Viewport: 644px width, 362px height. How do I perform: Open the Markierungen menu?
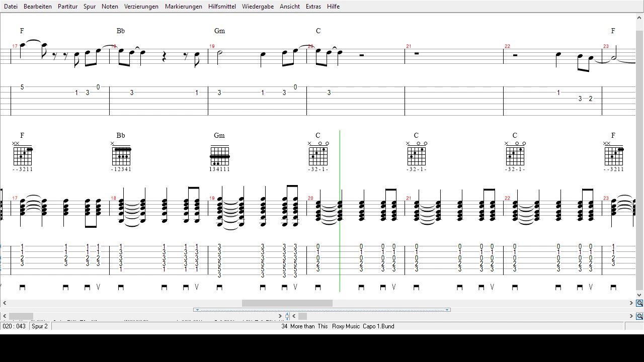[184, 7]
